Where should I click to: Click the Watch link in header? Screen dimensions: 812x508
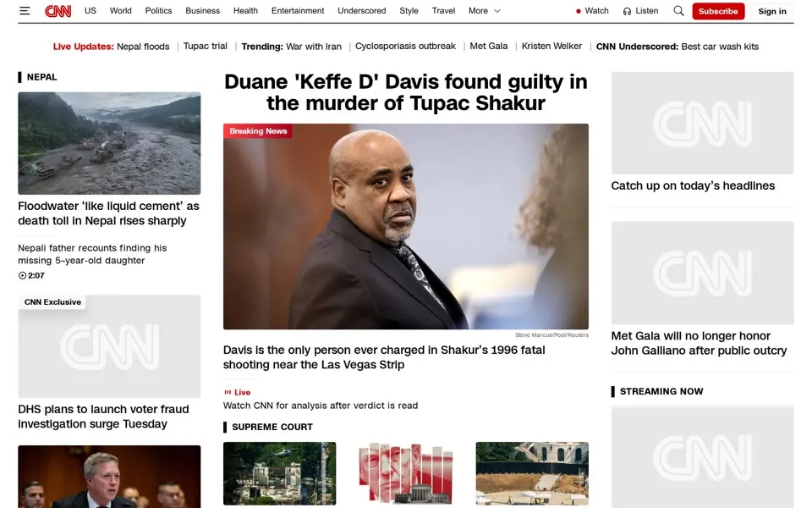pos(596,11)
